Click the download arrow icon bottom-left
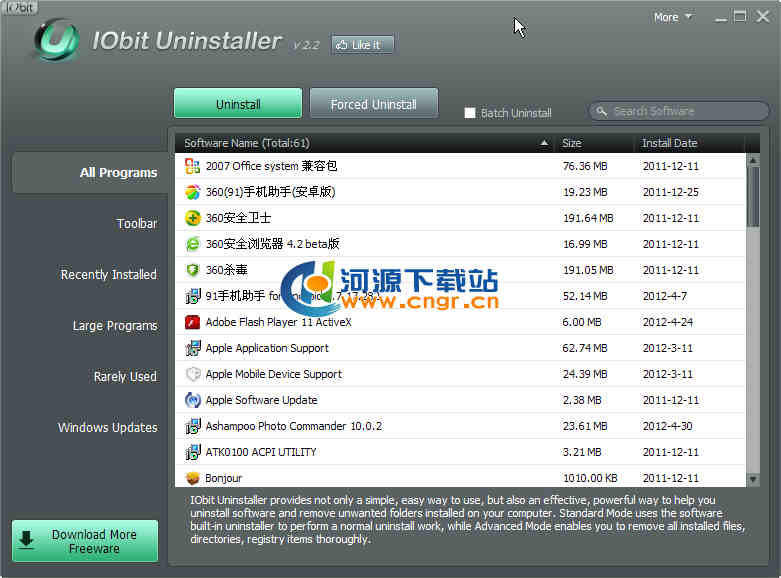This screenshot has height=578, width=781. tap(26, 540)
